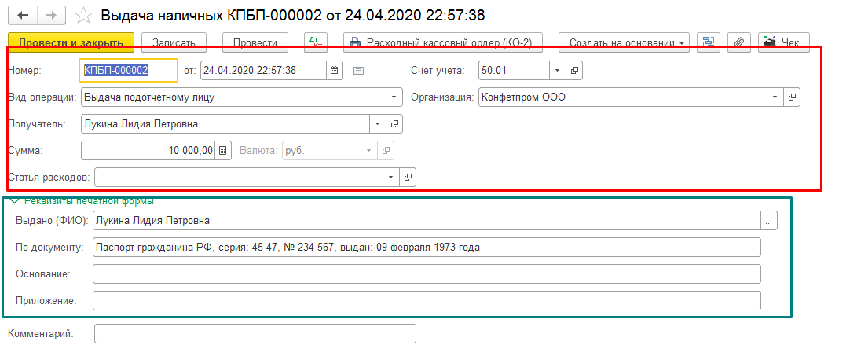This screenshot has width=868, height=363.
Task: Open attached files paperclip icon
Action: 738,42
